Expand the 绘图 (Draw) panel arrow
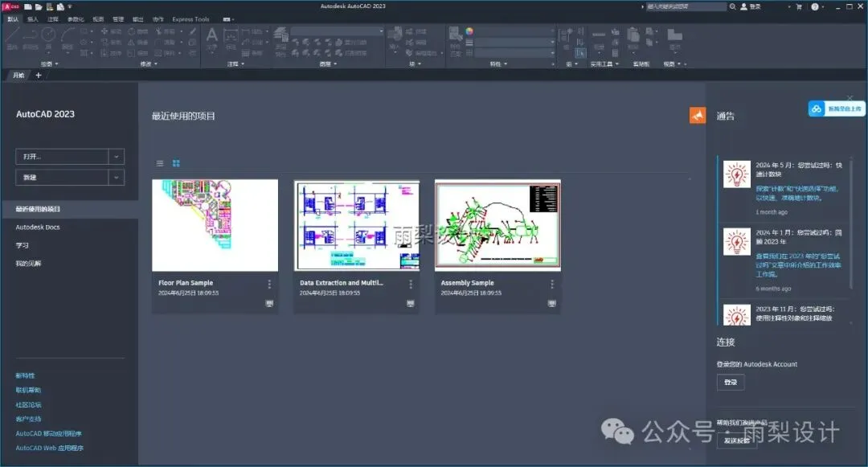 tap(56, 64)
